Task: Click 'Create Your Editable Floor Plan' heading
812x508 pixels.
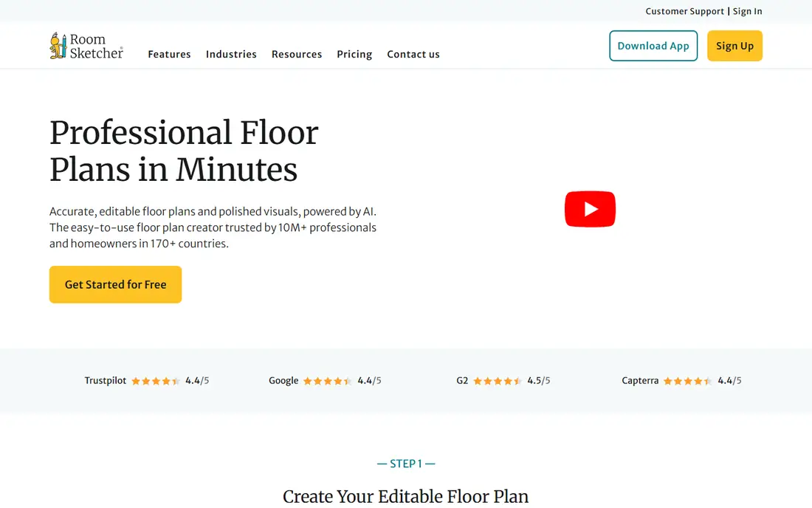Action: click(405, 497)
